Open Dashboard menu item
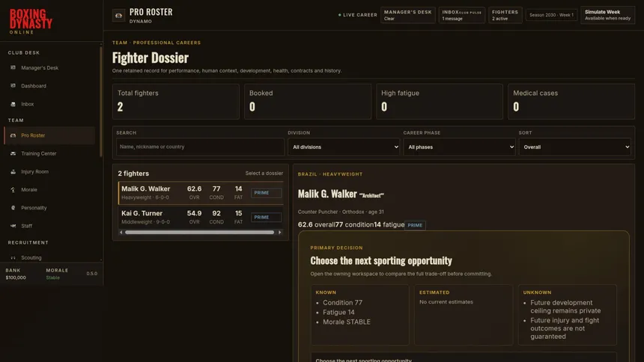The height and width of the screenshot is (362, 644). [49, 86]
